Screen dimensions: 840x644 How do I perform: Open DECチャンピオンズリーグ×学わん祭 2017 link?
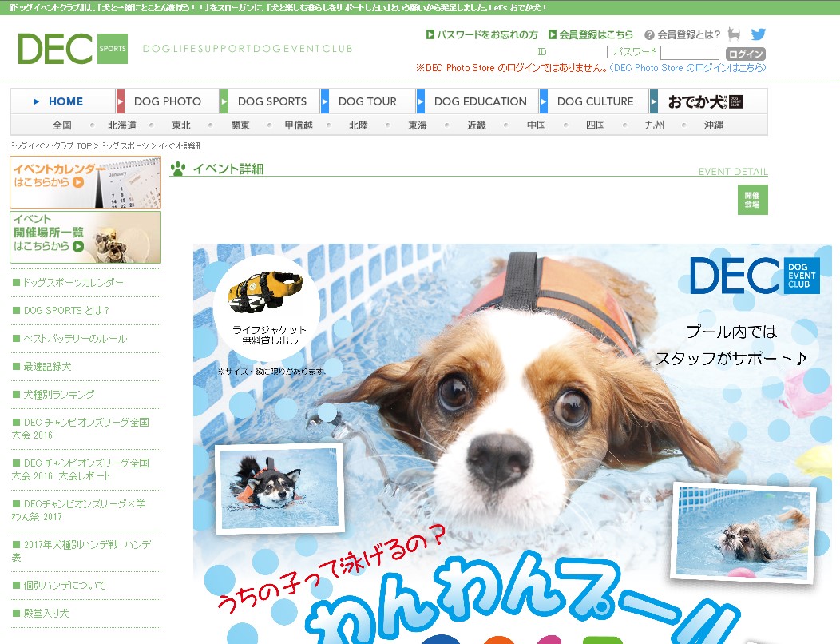tap(78, 510)
